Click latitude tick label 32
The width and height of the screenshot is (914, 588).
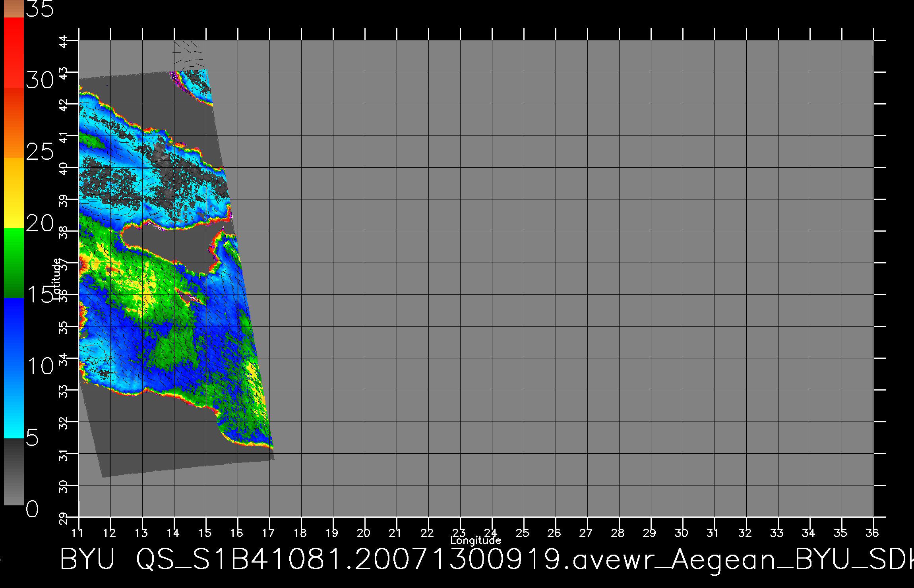64,423
